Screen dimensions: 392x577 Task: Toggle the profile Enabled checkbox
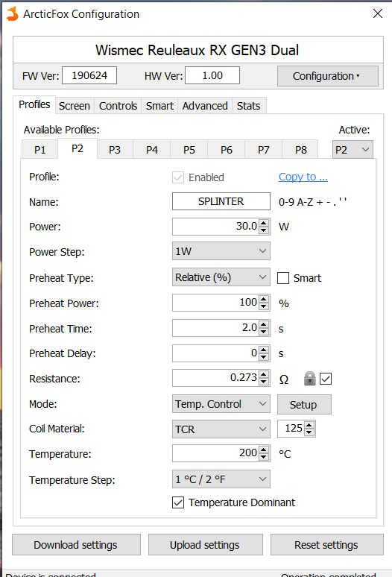coord(178,177)
